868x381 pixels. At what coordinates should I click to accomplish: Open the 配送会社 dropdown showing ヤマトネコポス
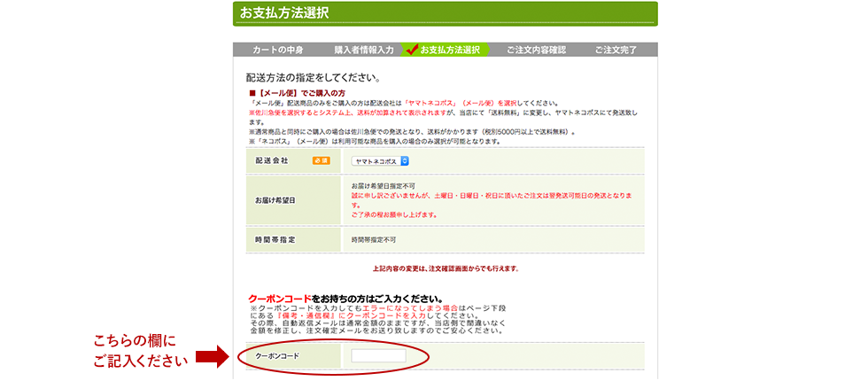pyautogui.click(x=380, y=161)
